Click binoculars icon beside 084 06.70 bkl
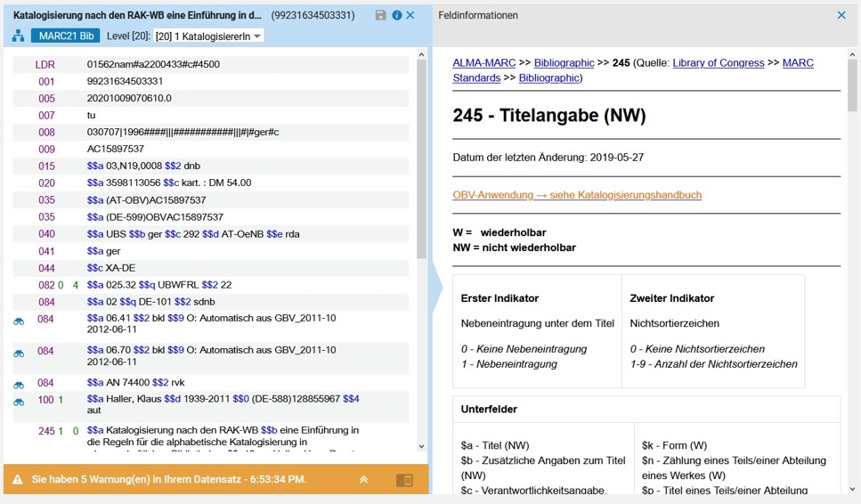 19,354
